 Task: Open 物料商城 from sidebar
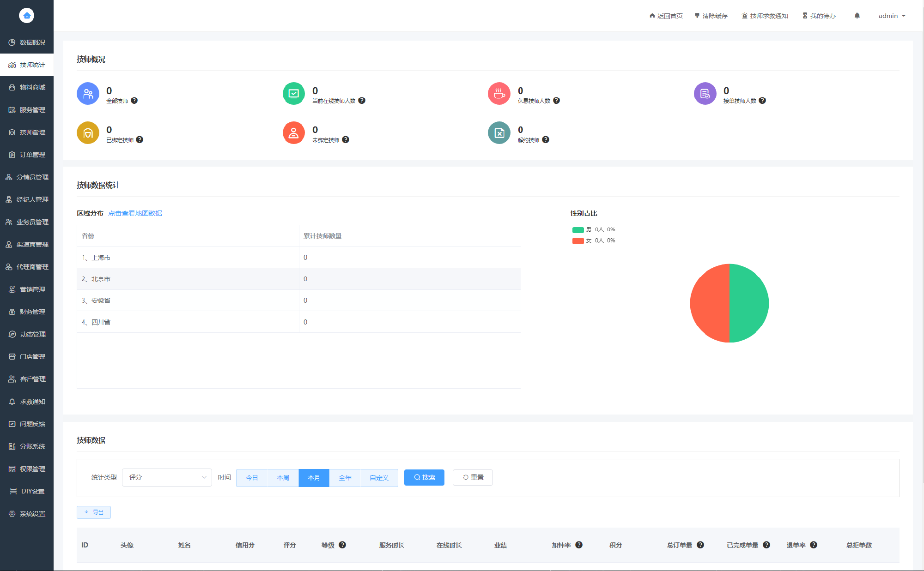point(27,87)
